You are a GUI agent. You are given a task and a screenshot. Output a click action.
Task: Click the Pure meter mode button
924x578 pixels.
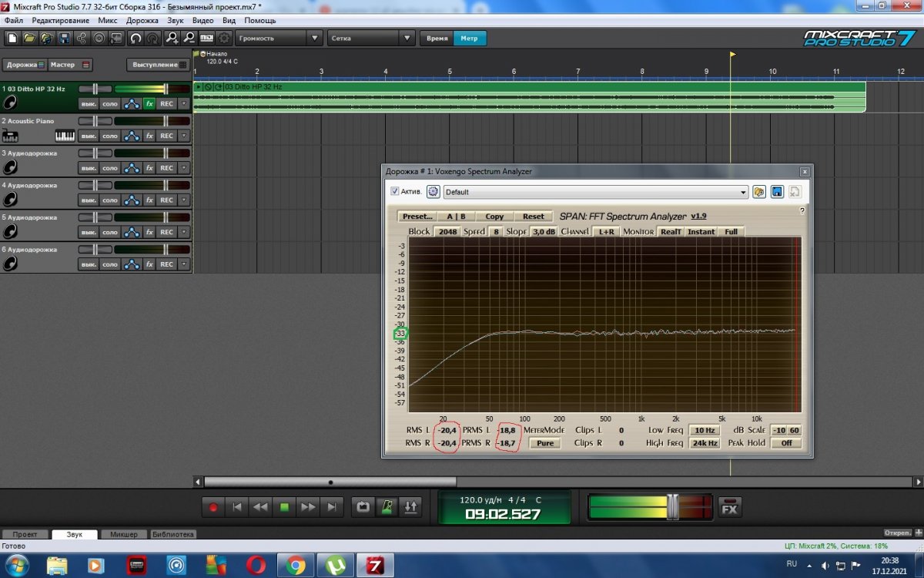pyautogui.click(x=545, y=443)
